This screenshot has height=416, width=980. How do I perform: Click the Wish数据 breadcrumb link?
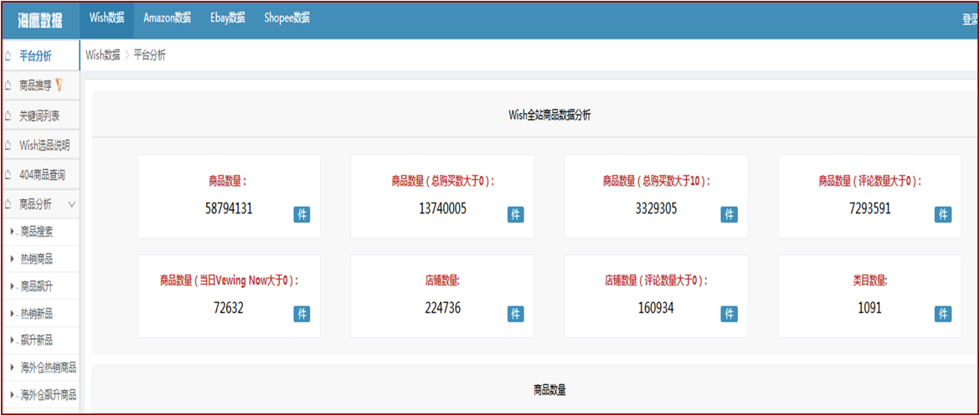point(102,55)
